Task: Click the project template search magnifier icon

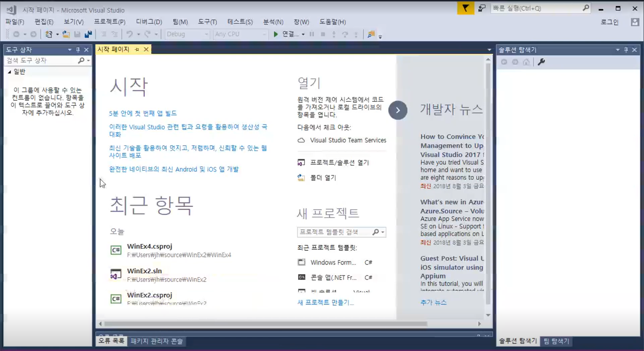Action: pyautogui.click(x=375, y=232)
